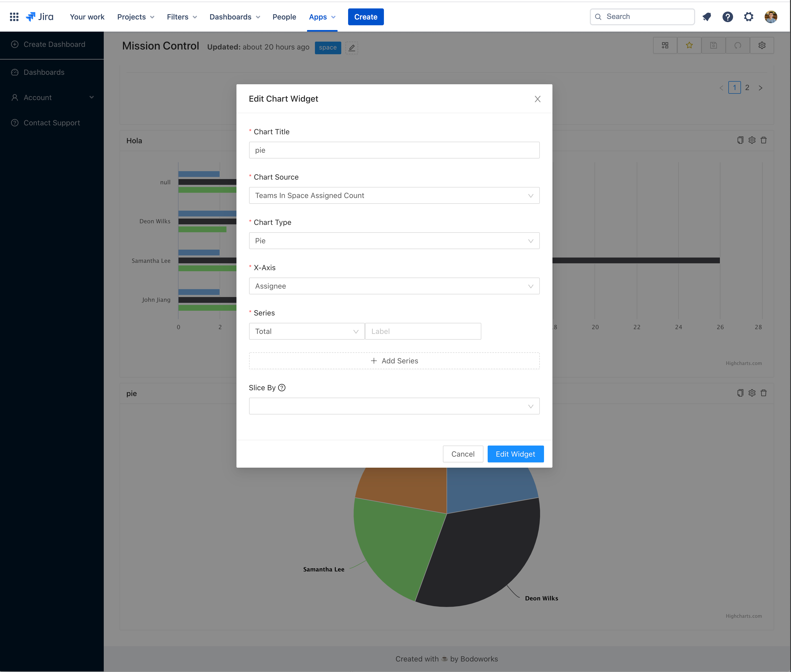Screen dimensions: 791x672
Task: Click the save dashboard floppy disk icon
Action: point(713,45)
